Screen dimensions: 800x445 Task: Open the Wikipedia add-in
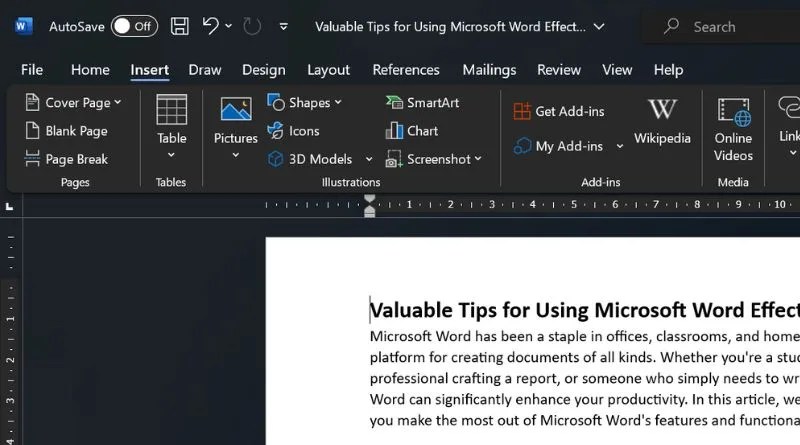(662, 121)
